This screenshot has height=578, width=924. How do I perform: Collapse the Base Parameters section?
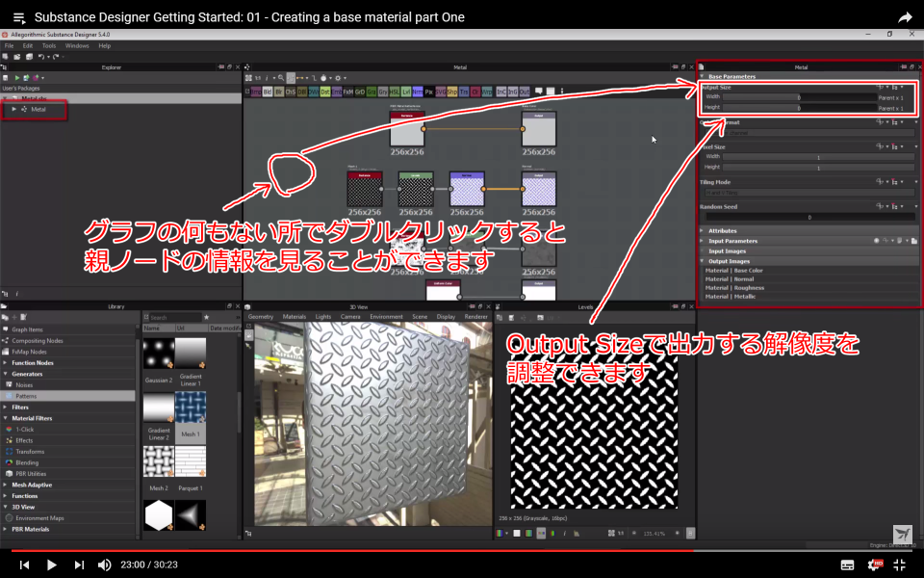point(702,77)
